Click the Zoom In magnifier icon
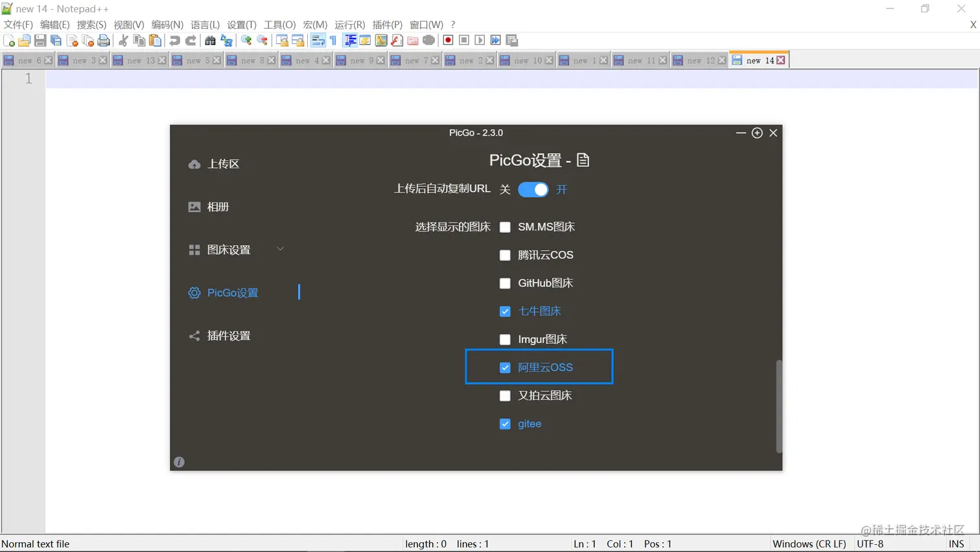 (246, 40)
